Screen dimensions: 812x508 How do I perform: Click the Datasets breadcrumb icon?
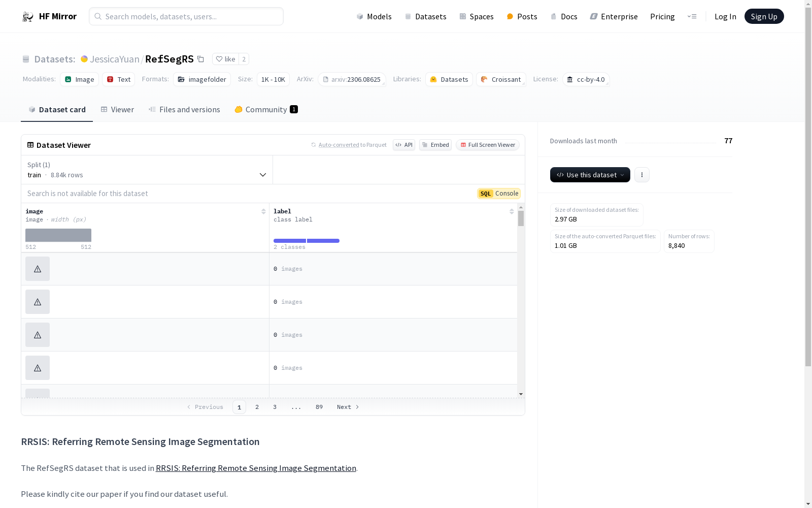tap(26, 59)
